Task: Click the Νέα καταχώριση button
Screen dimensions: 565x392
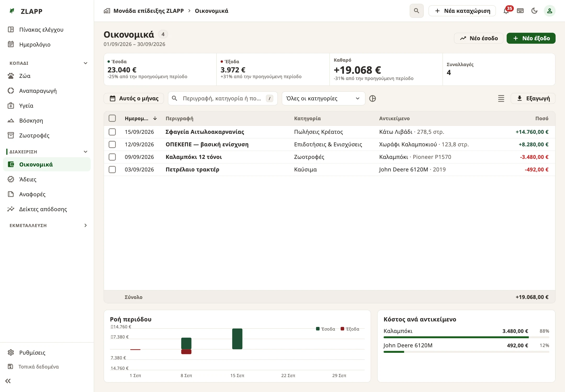Action: pos(462,11)
